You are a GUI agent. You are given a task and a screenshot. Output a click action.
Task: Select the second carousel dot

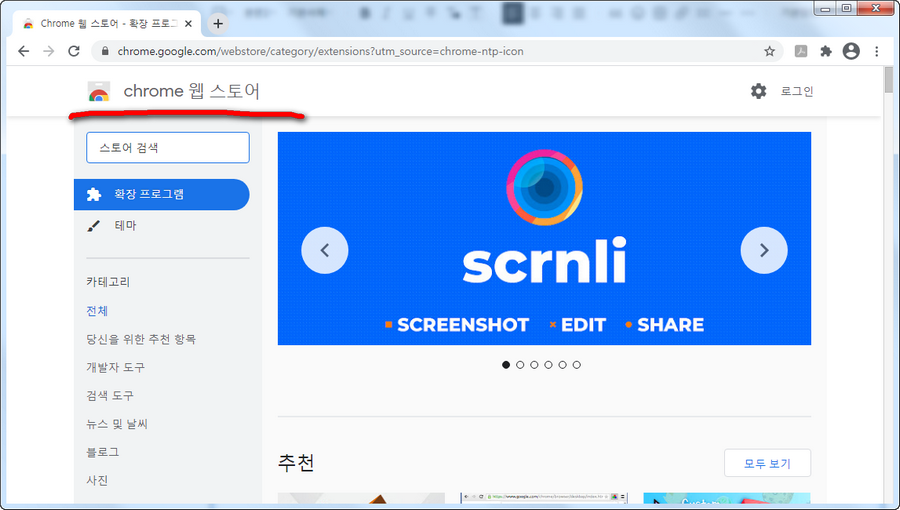(520, 365)
